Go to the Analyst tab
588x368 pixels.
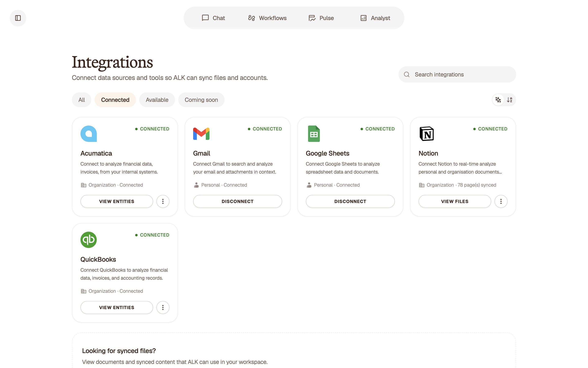(375, 18)
